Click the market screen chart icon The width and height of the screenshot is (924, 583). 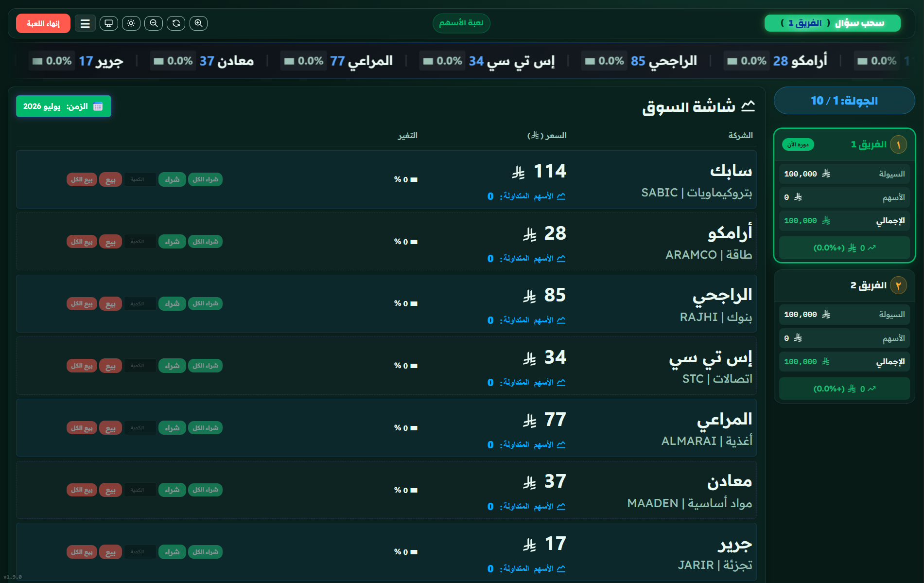748,106
